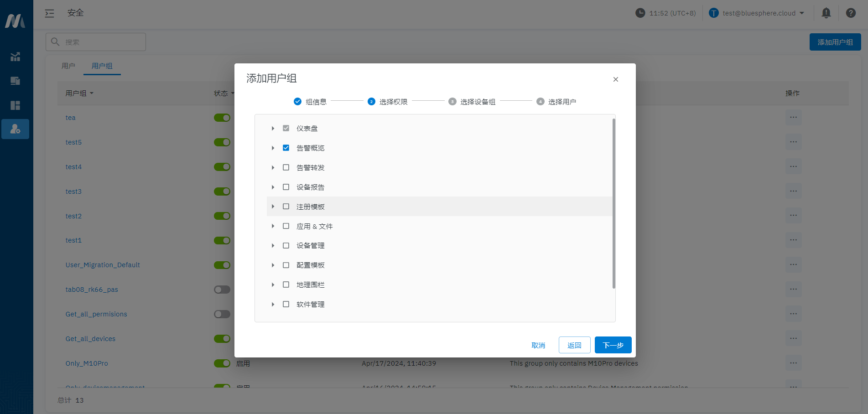868x414 pixels.
Task: Check the 设备管理 permission checkbox
Action: [286, 245]
